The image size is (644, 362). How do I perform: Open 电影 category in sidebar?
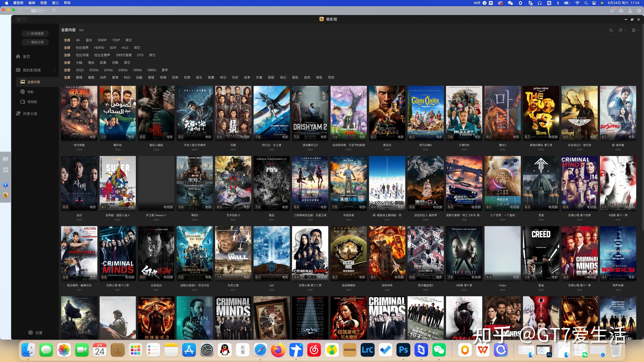[30, 92]
